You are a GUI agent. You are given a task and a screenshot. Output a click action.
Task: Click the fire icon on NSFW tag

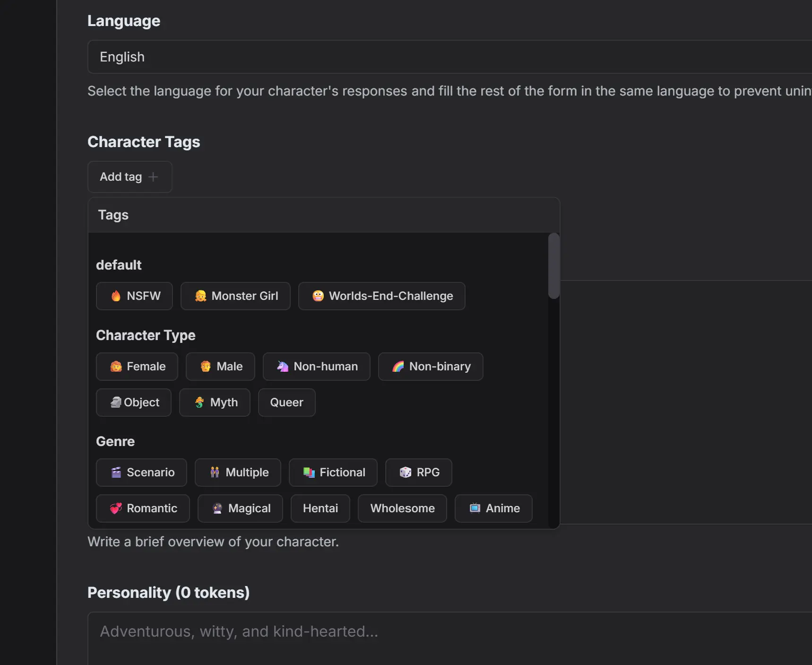[x=116, y=296]
